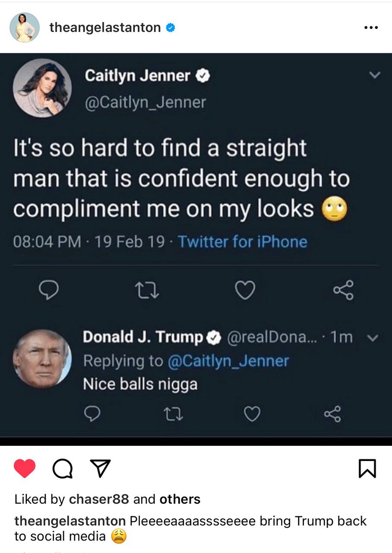Share icon under the reply tweet
This screenshot has height=553, width=392.
[332, 414]
